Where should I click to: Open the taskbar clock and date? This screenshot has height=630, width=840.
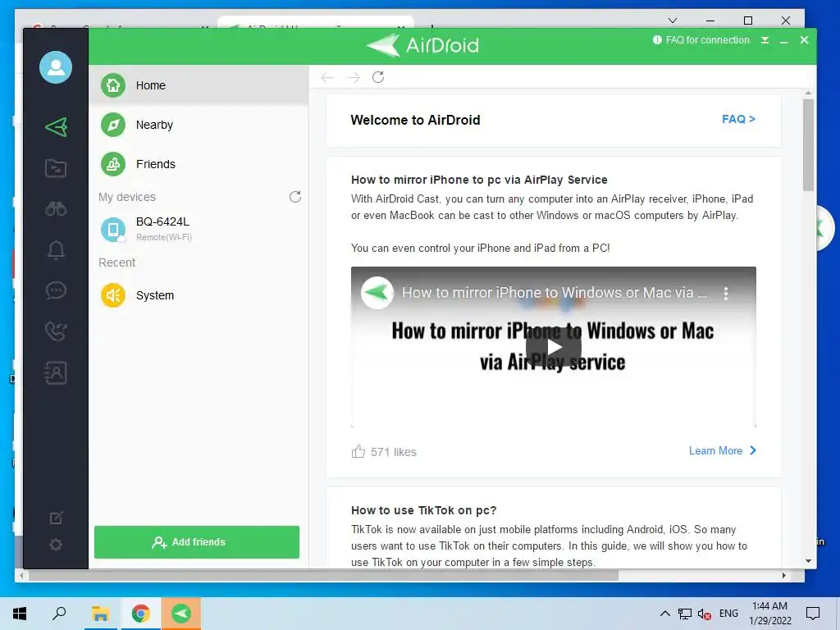coord(769,614)
